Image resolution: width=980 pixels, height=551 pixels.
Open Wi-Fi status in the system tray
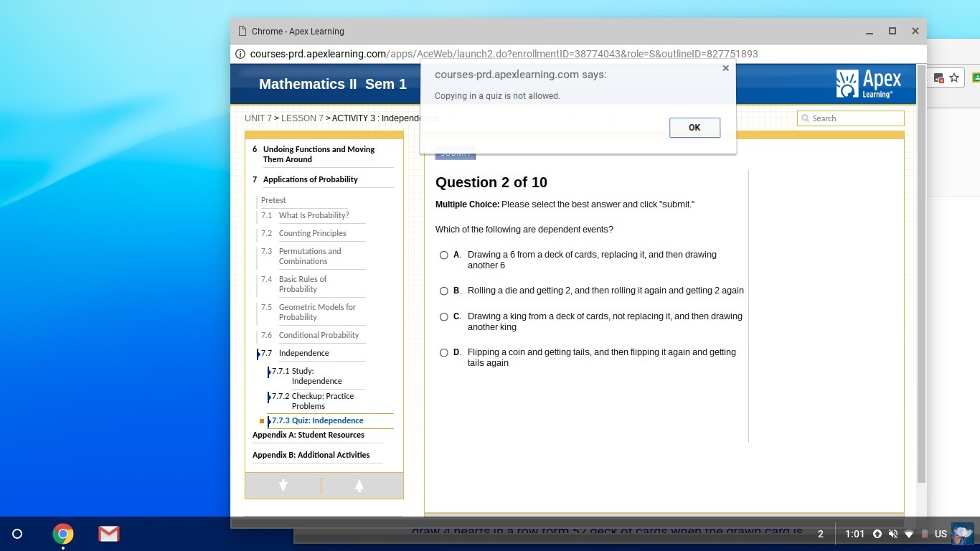[909, 534]
